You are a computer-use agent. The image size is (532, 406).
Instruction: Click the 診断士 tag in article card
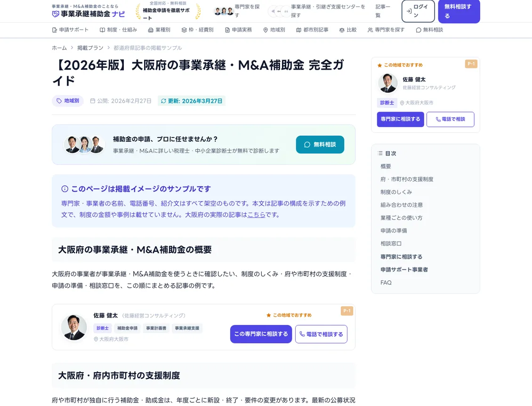click(103, 328)
